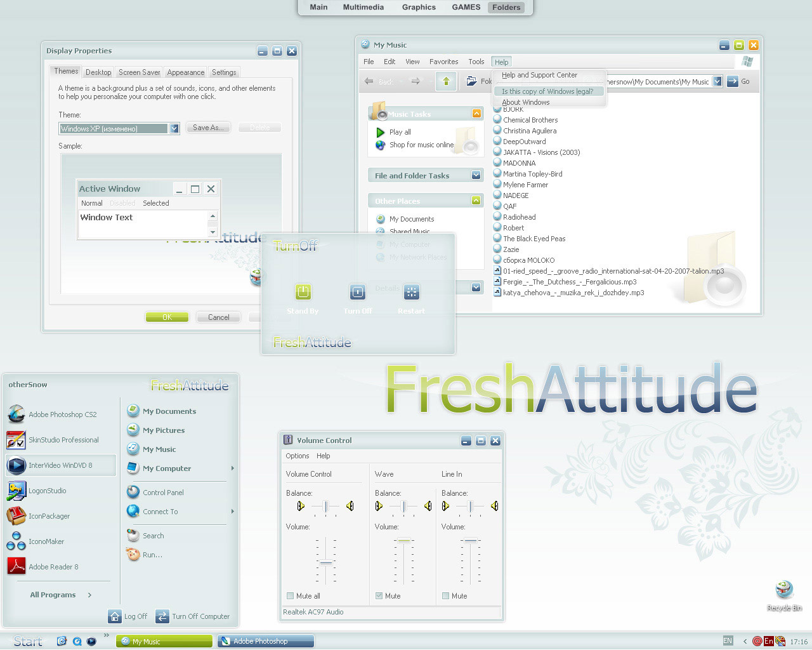The width and height of the screenshot is (812, 650).
Task: Open the Chemical Brothers folder
Action: point(525,120)
